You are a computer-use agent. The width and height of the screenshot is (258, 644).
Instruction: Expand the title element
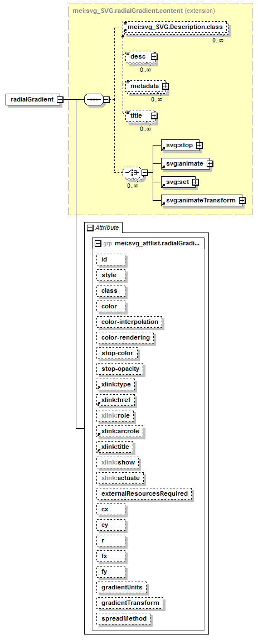154,116
